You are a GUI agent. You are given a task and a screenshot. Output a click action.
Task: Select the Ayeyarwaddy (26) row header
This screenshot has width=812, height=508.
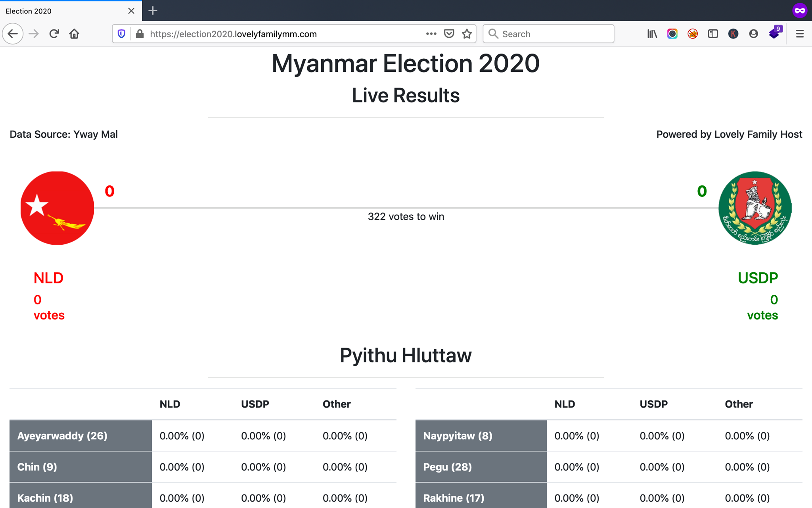coord(80,435)
